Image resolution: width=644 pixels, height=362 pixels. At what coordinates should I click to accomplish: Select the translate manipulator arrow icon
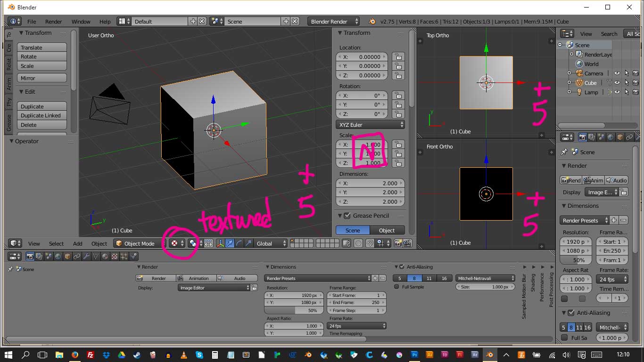point(230,243)
